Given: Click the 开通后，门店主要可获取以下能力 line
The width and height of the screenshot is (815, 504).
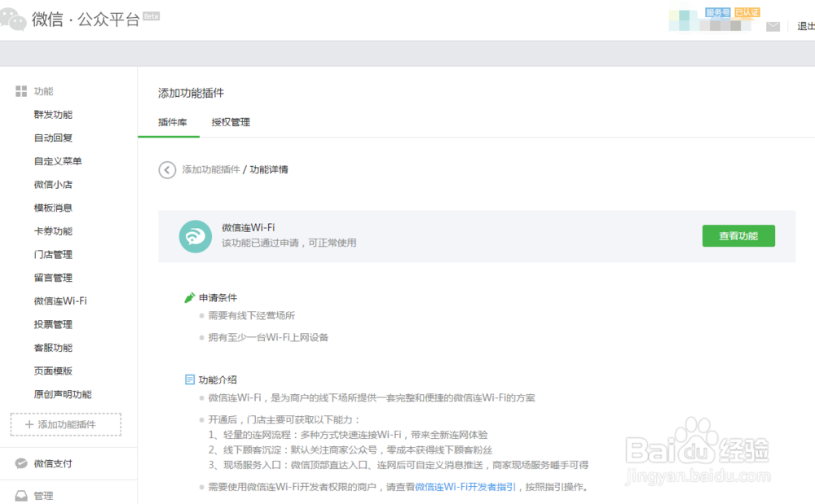Looking at the screenshot, I should [x=284, y=419].
